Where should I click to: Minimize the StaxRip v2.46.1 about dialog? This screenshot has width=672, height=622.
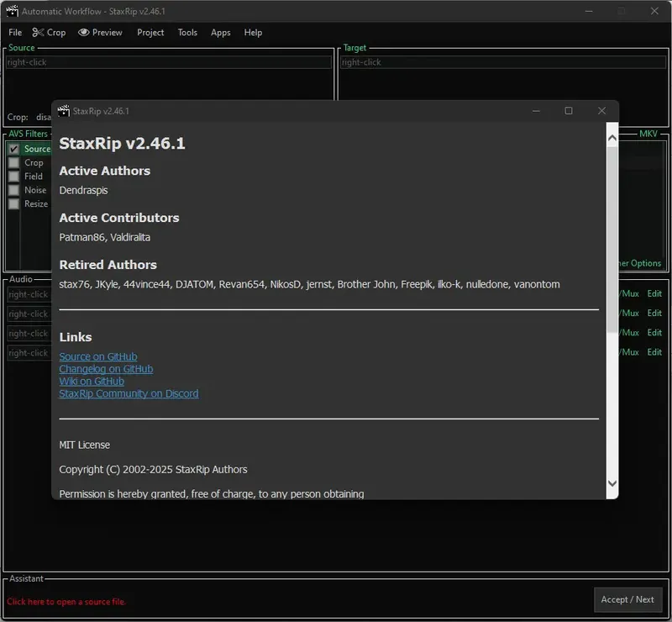[x=536, y=111]
